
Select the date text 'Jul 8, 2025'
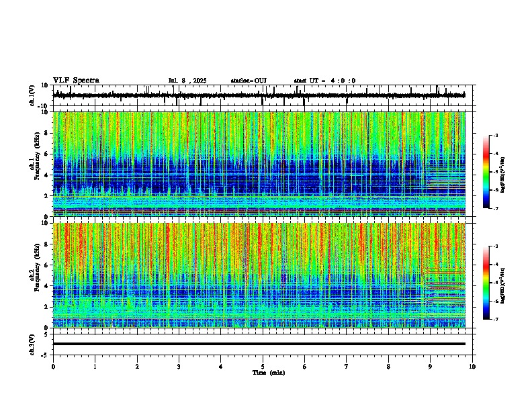coord(187,81)
